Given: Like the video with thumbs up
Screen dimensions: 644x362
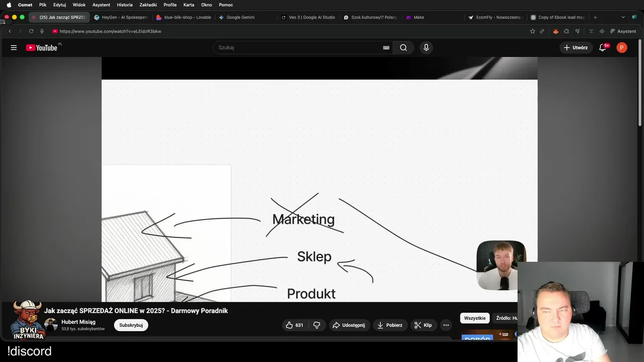Looking at the screenshot, I should coord(295,325).
